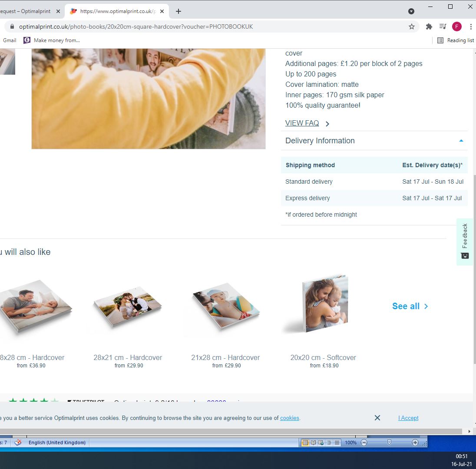The image size is (476, 469).
Task: Dismiss the cookie notice with the X
Action: [x=377, y=418]
